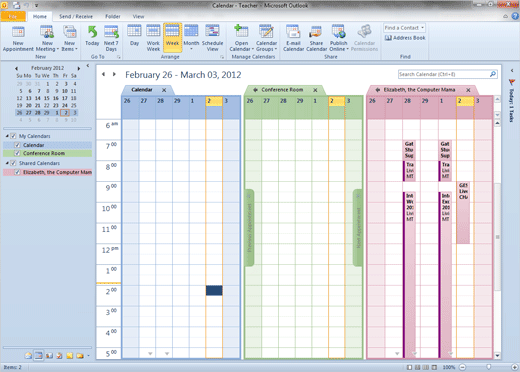Viewport: 520px width, 372px height.
Task: Jump to Today in the calendar
Action: (x=92, y=36)
